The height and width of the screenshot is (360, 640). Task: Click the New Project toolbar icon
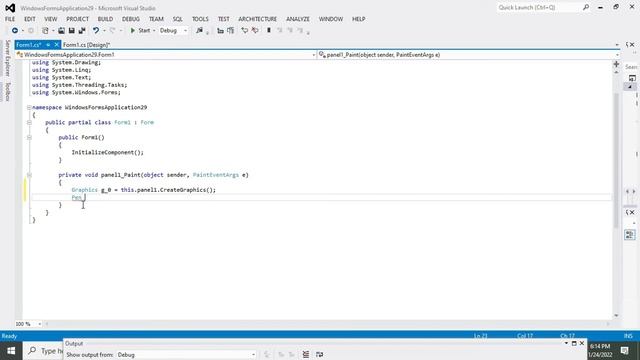[45, 31]
